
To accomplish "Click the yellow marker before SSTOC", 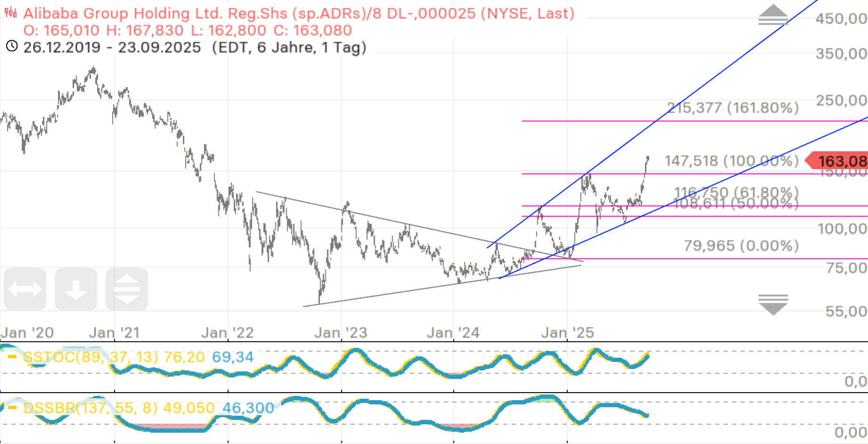I will (13, 357).
